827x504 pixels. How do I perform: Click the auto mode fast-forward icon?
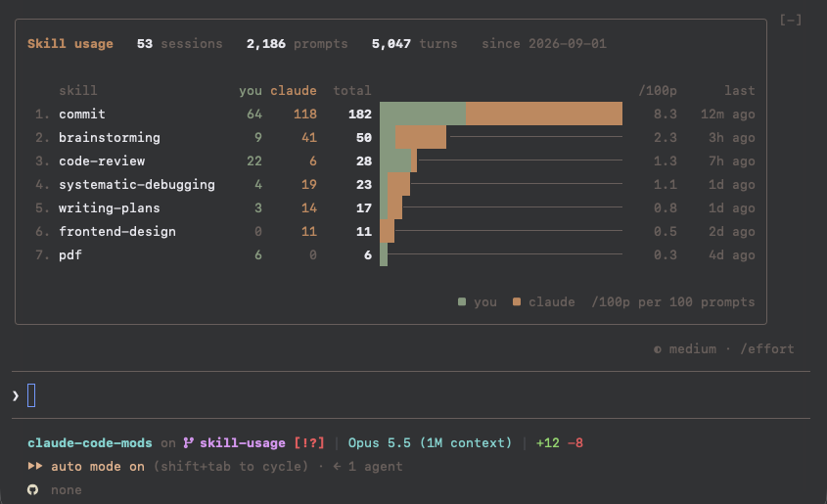pyautogui.click(x=35, y=466)
